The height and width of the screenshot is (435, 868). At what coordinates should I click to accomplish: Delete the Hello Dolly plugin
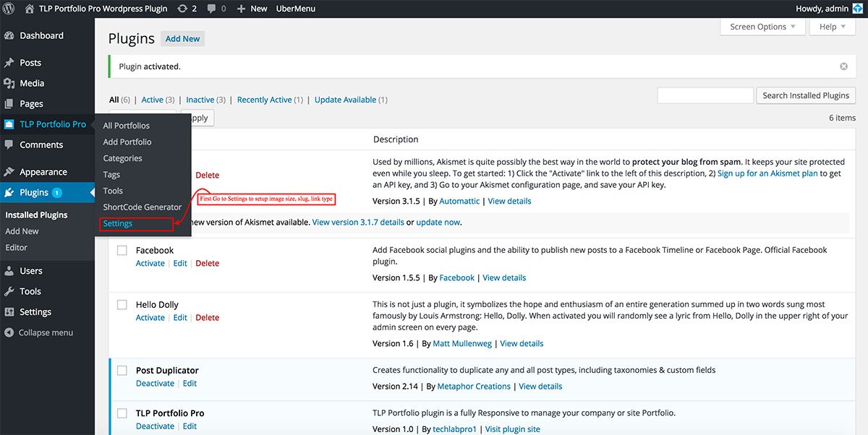[208, 317]
